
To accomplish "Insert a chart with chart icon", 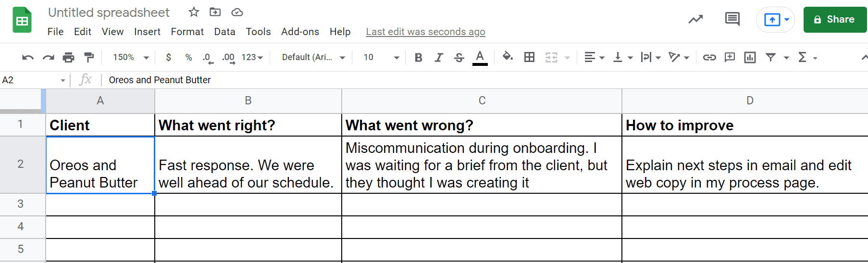I will (x=750, y=58).
